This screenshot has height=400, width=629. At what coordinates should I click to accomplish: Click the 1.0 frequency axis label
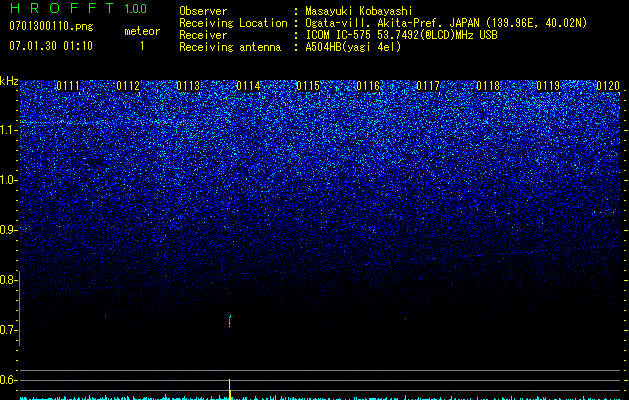9,180
